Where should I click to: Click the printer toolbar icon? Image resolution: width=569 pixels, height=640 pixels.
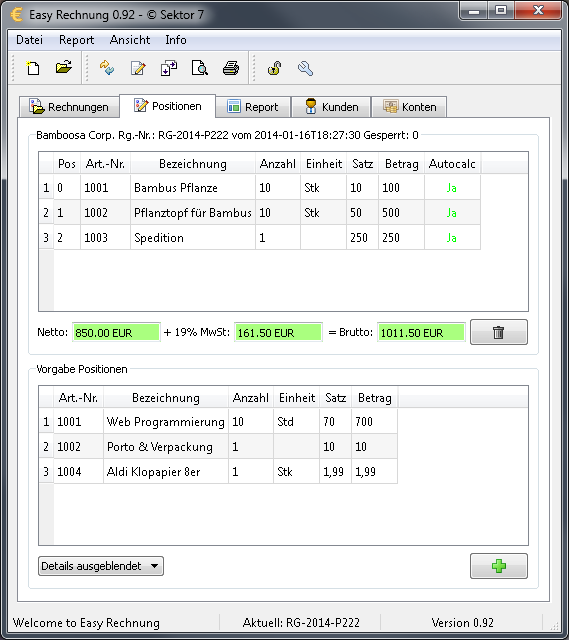[231, 68]
